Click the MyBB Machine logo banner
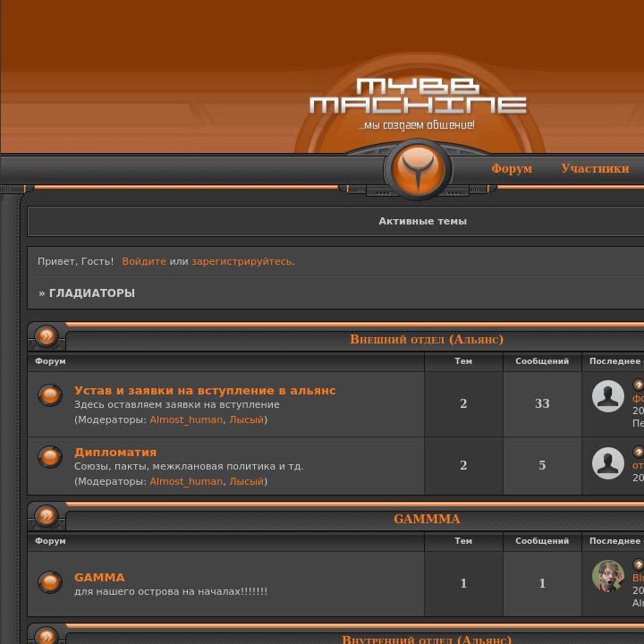This screenshot has height=644, width=644. coord(418,103)
